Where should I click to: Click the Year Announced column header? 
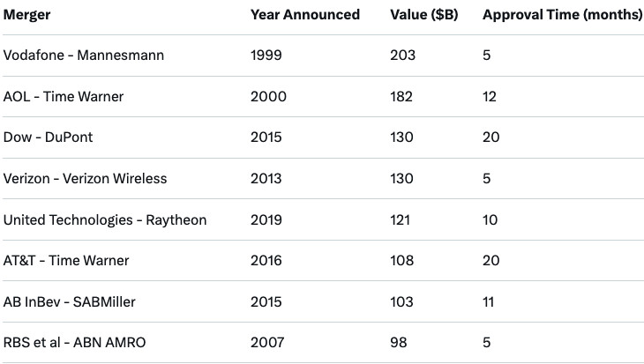(x=304, y=15)
